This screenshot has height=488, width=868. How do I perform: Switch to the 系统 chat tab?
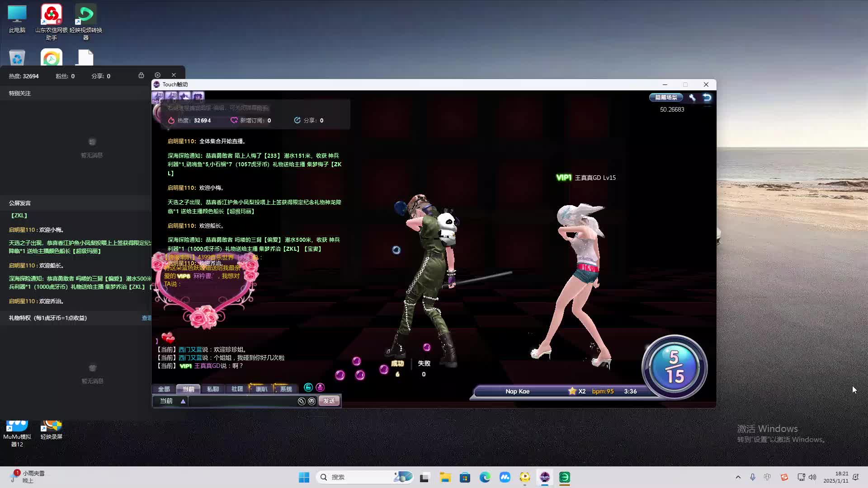(286, 389)
